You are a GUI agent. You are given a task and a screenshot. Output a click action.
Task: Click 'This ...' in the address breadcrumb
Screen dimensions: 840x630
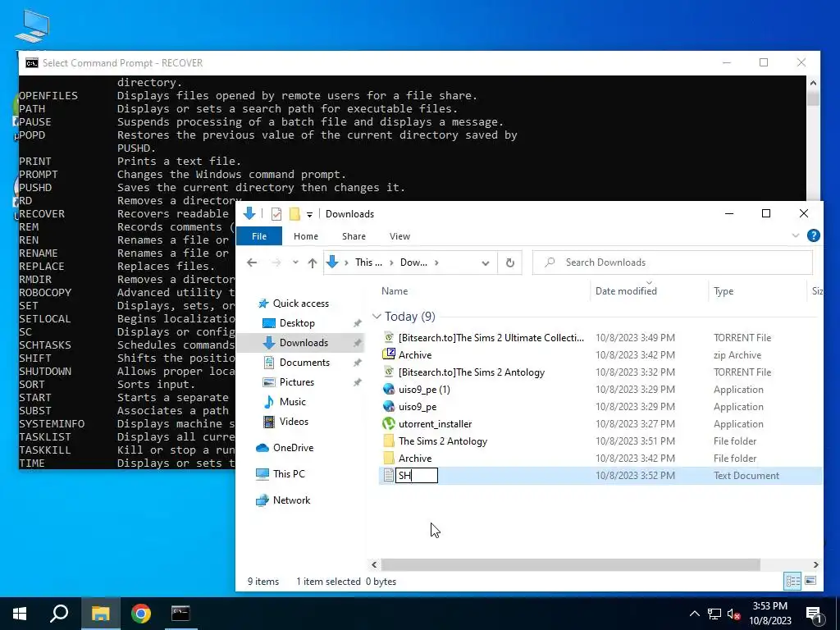[x=368, y=262]
